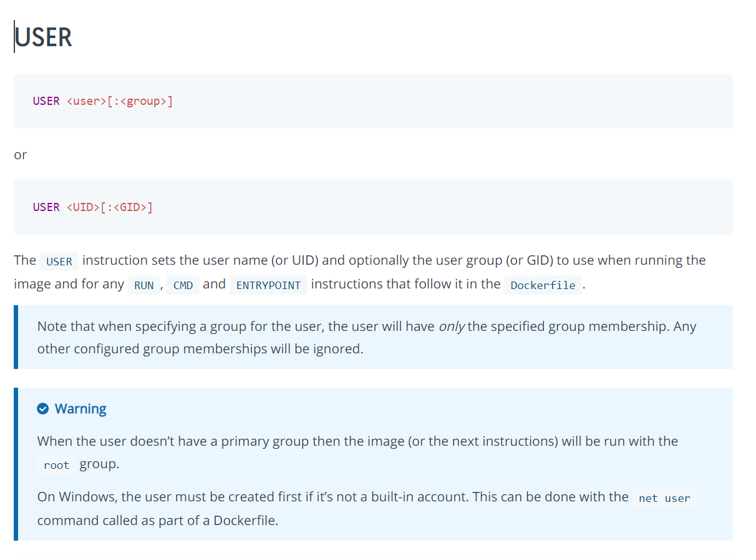Click the inline 'net user' code term
This screenshot has height=560, width=756.
664,498
